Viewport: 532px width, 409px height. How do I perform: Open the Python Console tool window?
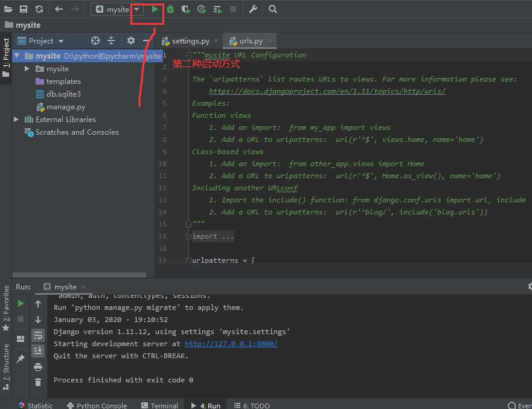point(97,405)
